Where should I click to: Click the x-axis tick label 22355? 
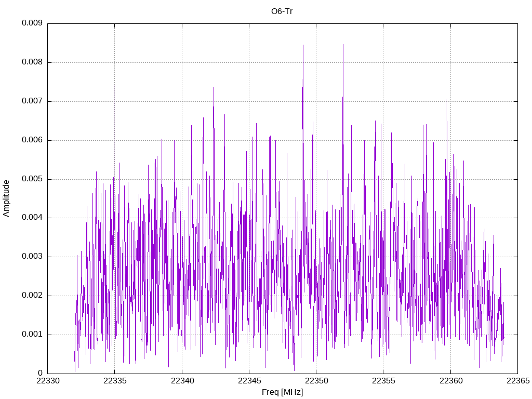tap(384, 381)
